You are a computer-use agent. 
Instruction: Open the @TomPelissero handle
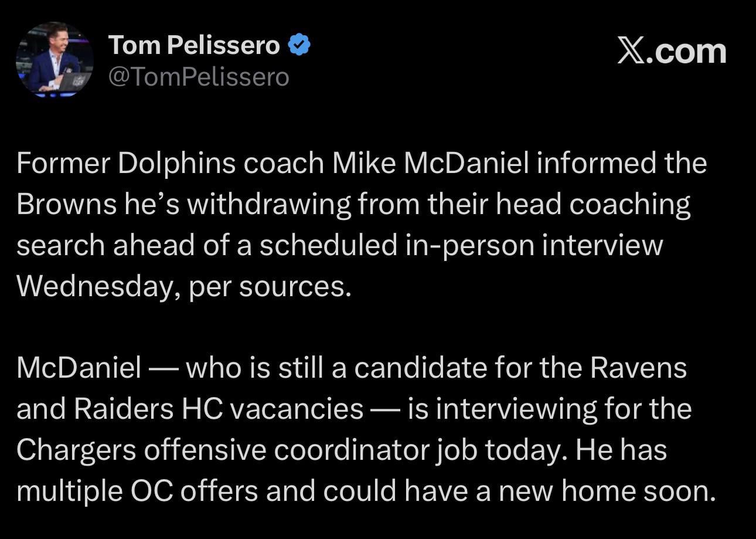199,77
